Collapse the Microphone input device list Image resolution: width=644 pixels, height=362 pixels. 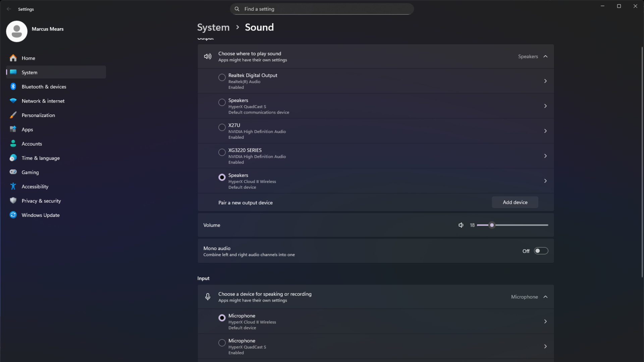pos(545,297)
